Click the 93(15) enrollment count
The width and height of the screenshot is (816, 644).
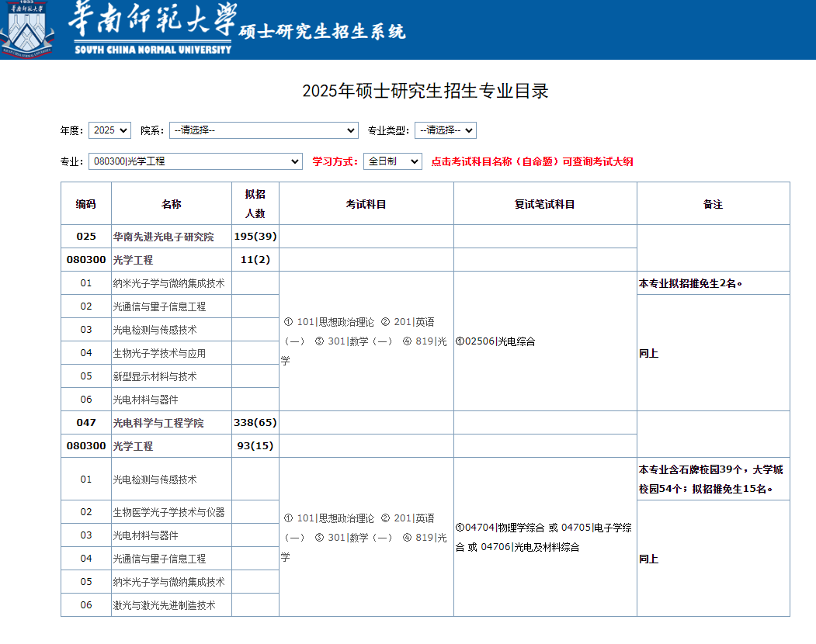point(255,446)
